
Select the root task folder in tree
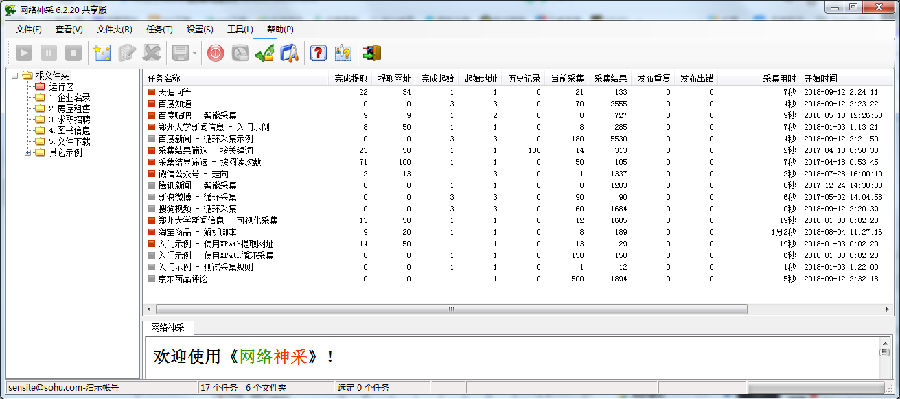click(52, 76)
